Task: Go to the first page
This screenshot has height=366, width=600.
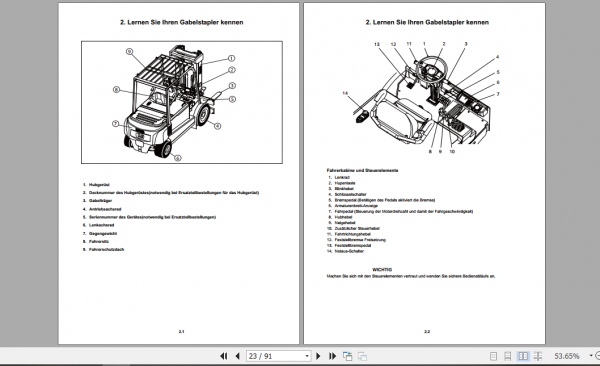Action: 224,356
